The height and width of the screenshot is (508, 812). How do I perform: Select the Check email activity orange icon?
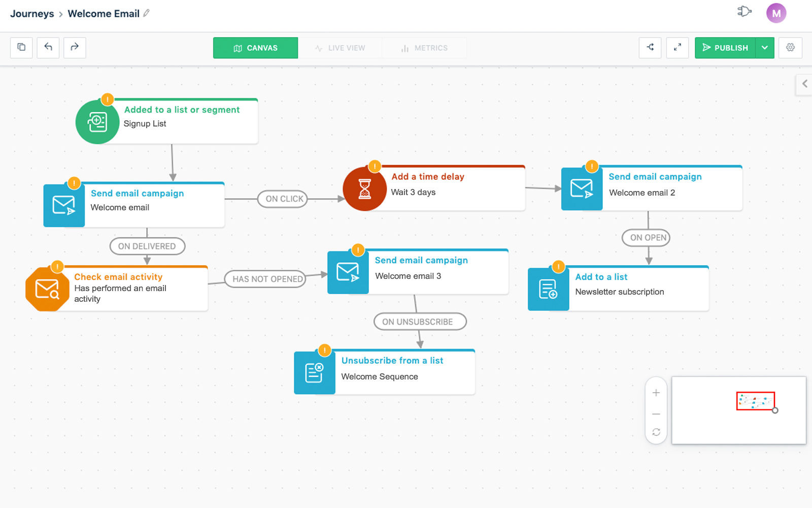[47, 289]
